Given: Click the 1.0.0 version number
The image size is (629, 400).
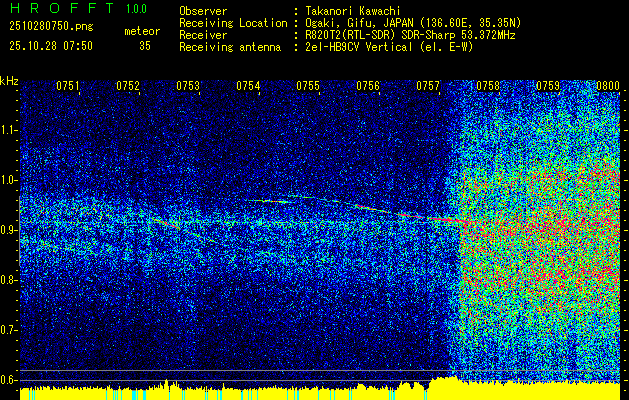Looking at the screenshot, I should pos(136,8).
